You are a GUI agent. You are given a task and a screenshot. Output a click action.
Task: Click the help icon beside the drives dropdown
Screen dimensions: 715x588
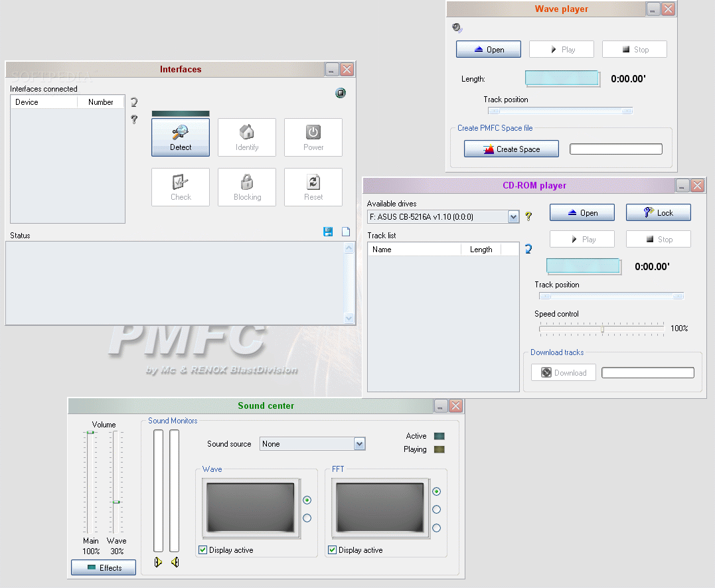point(528,216)
